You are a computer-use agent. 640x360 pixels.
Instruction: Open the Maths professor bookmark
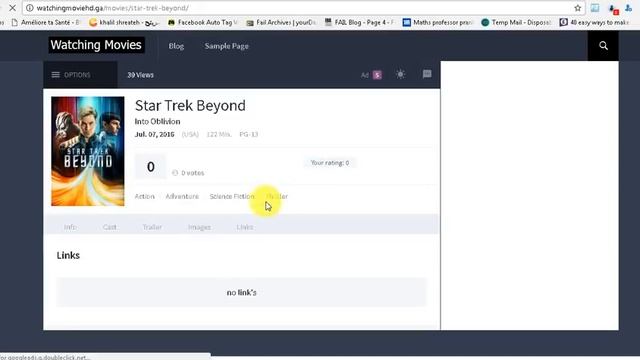click(438, 22)
